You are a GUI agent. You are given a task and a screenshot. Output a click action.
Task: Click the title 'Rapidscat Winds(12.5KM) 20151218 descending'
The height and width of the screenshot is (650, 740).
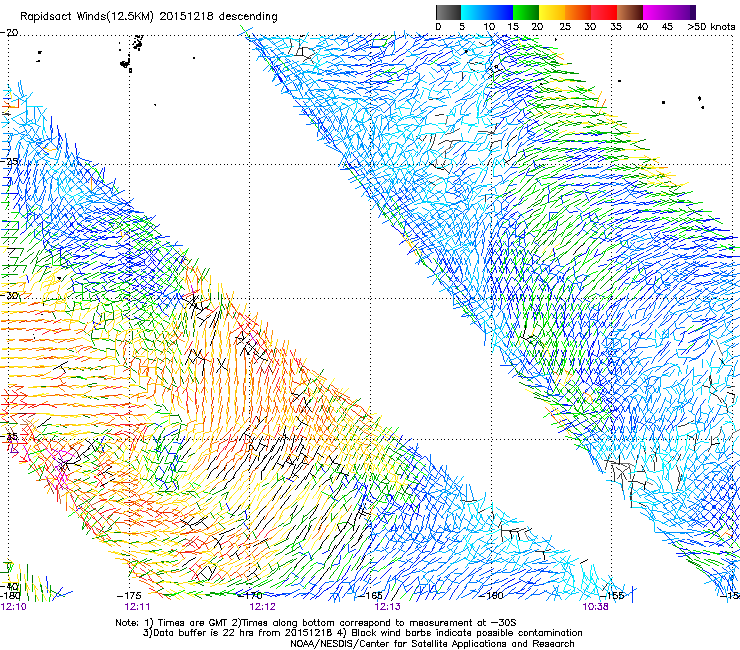(149, 17)
